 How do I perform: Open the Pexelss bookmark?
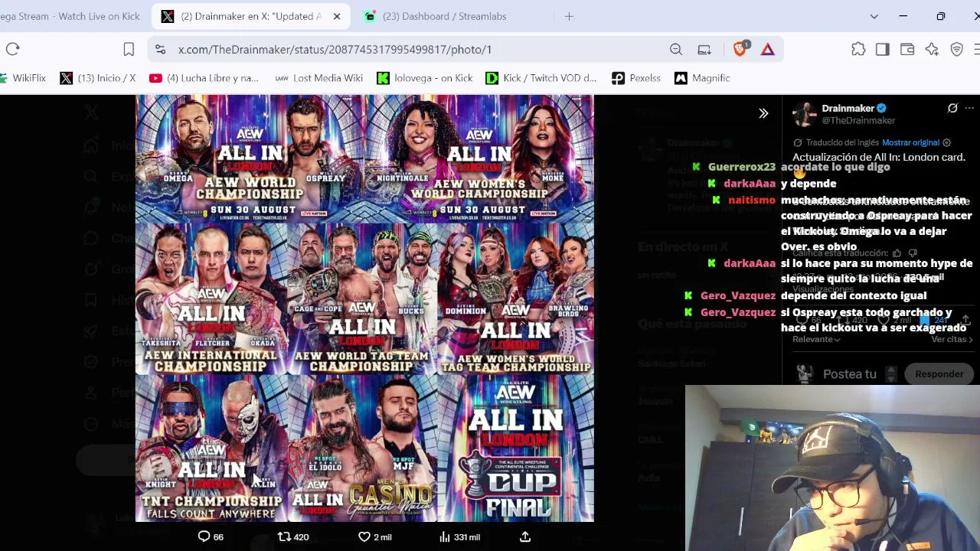(636, 78)
